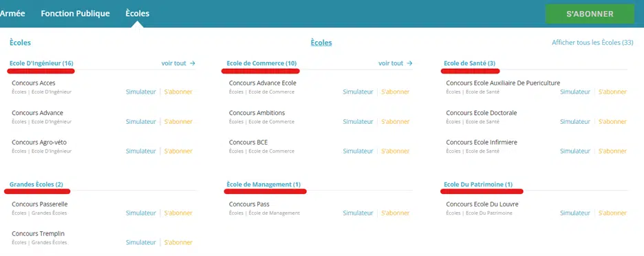Click S'abonner for Concours Ecole Doctorale
Image resolution: width=644 pixels, height=256 pixels.
click(x=613, y=122)
